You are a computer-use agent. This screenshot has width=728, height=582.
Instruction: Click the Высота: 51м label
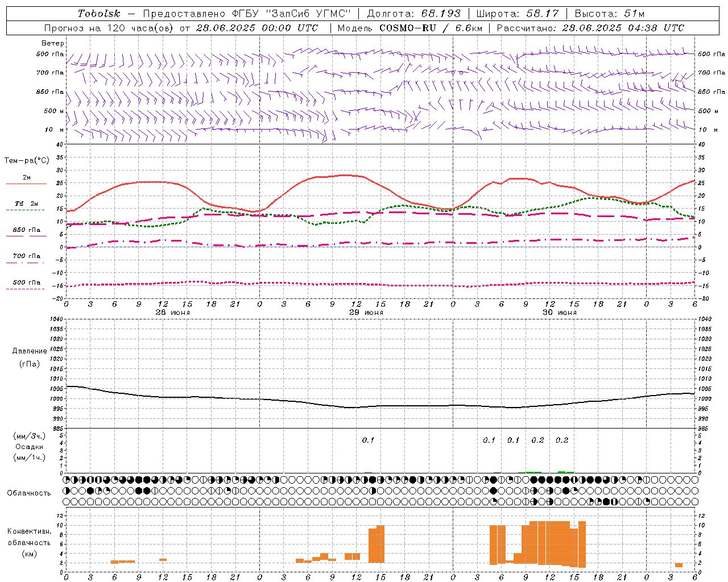(610, 14)
